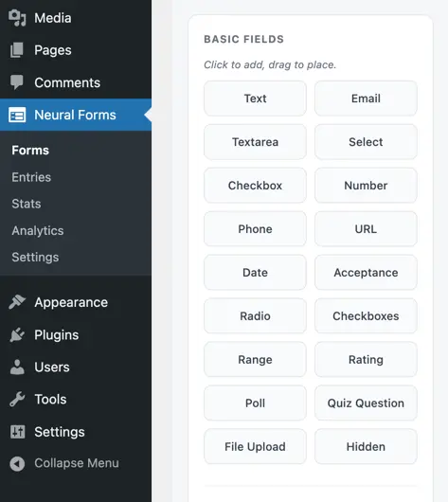Add an Email field
The width and height of the screenshot is (448, 502).
[366, 99]
